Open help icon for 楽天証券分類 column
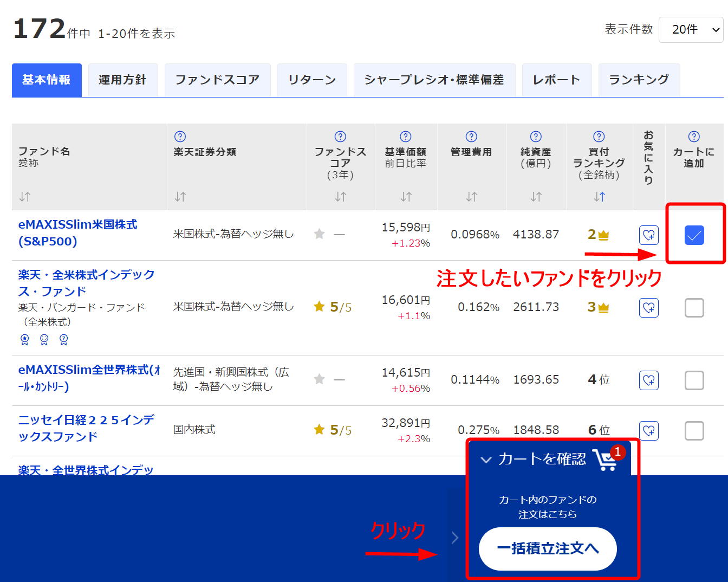Image resolution: width=728 pixels, height=582 pixels. 180,137
